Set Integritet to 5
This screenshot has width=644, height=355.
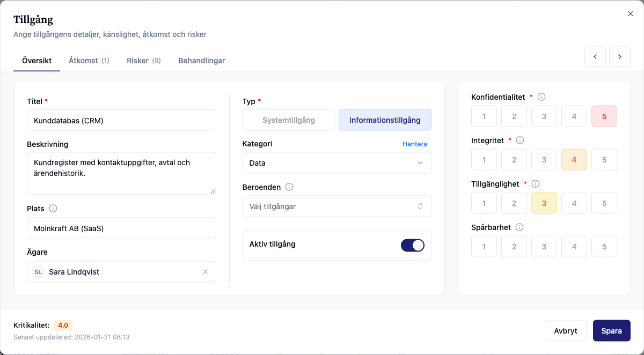[x=604, y=160]
